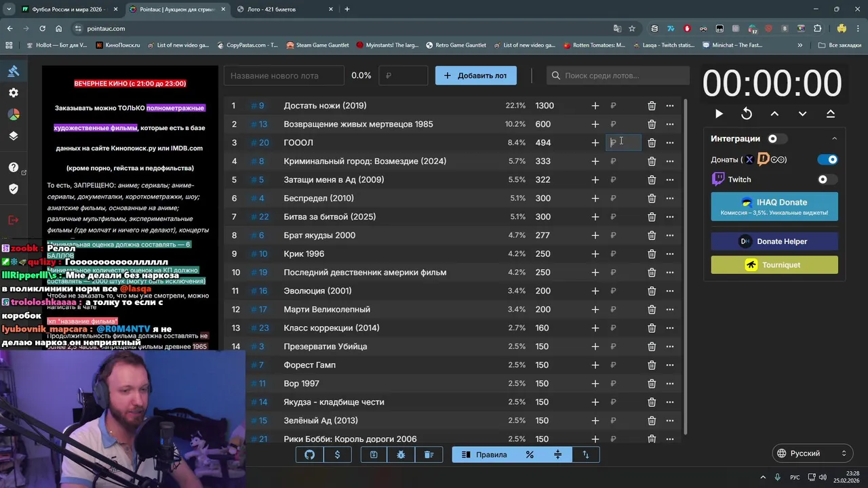The width and height of the screenshot is (868, 488).
Task: Open more options for Форест Гамп
Action: (670, 365)
